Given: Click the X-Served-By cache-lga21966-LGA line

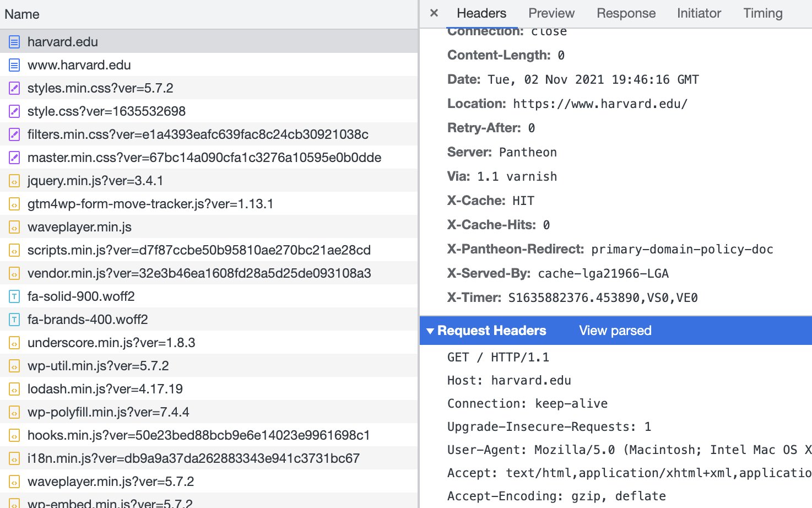Looking at the screenshot, I should 558,273.
